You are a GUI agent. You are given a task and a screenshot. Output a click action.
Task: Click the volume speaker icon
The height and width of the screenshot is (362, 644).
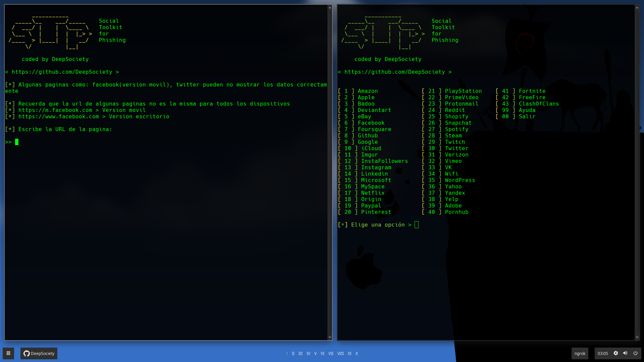[x=625, y=353]
